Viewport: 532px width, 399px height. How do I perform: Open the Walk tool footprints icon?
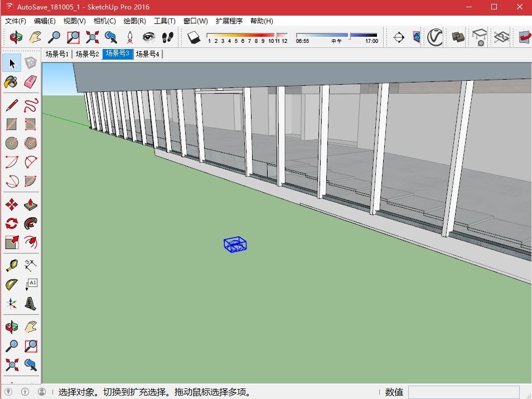tap(168, 37)
